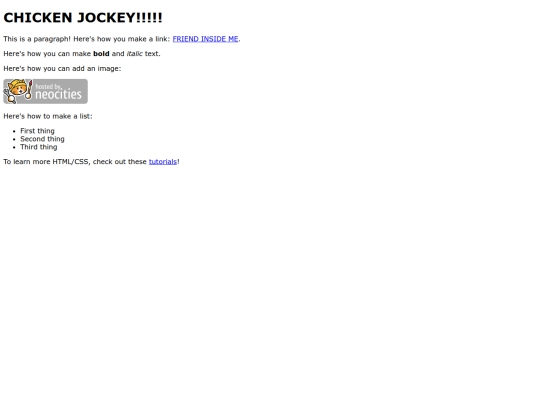Viewport: 540px width, 405px height.
Task: Click the "Here's how you can add an image" text
Action: [x=62, y=69]
